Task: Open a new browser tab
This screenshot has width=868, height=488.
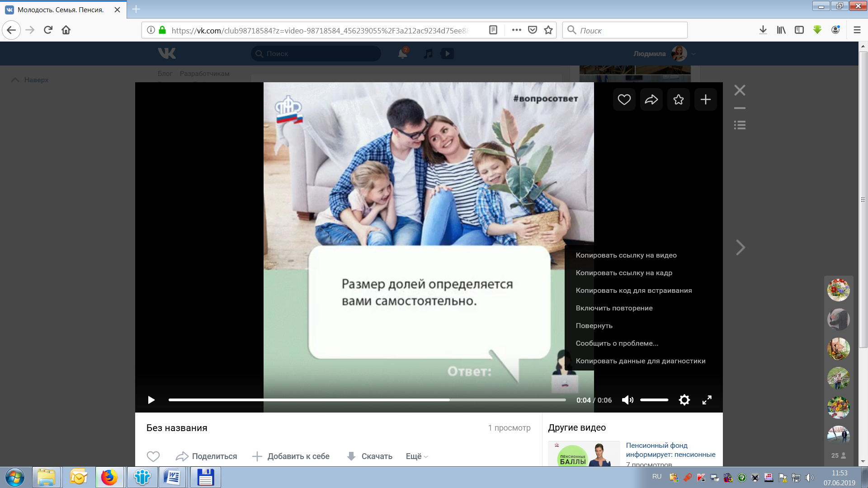Action: [136, 9]
